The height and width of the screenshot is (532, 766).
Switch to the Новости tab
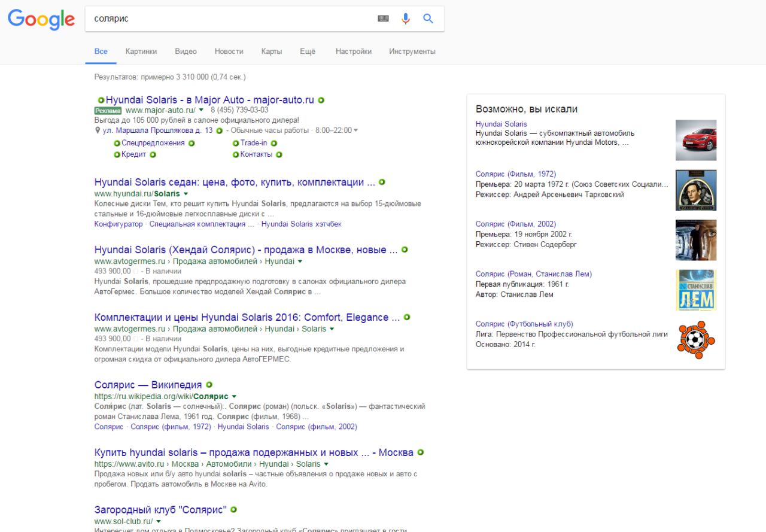[229, 51]
